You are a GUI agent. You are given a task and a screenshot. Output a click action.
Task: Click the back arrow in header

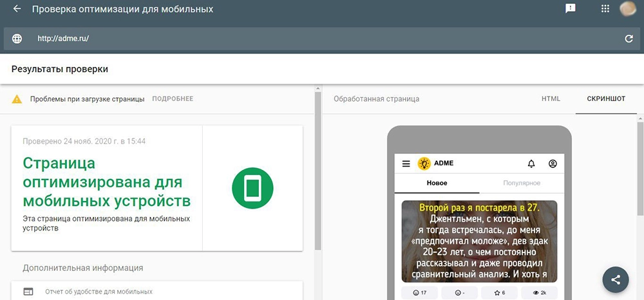coord(17,10)
